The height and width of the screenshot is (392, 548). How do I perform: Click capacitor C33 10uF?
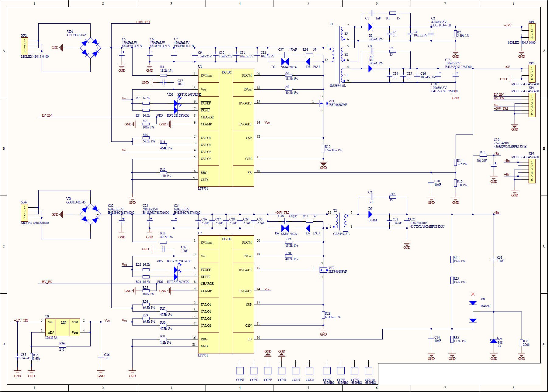[494, 259]
